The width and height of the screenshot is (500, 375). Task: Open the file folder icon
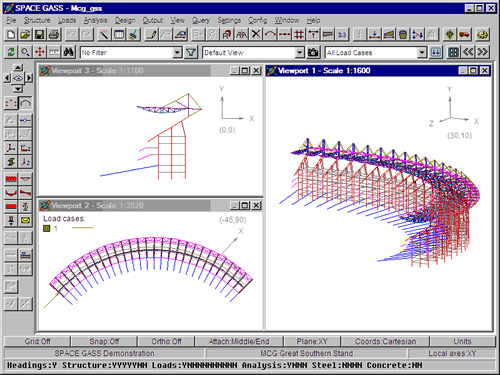(25, 34)
